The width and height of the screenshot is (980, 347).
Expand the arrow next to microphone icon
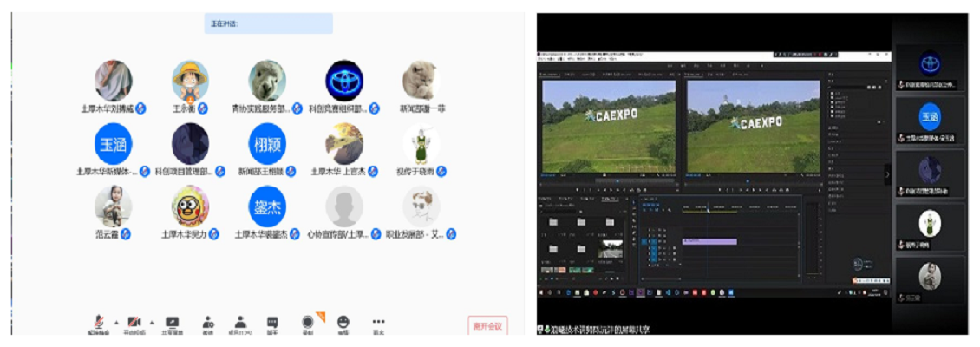tap(115, 321)
